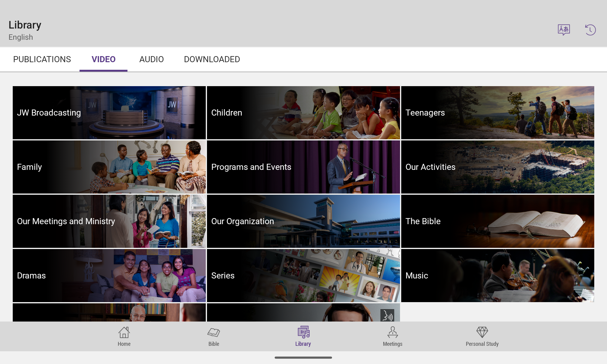This screenshot has width=607, height=364.
Task: Switch to the Publications tab
Action: 42,59
